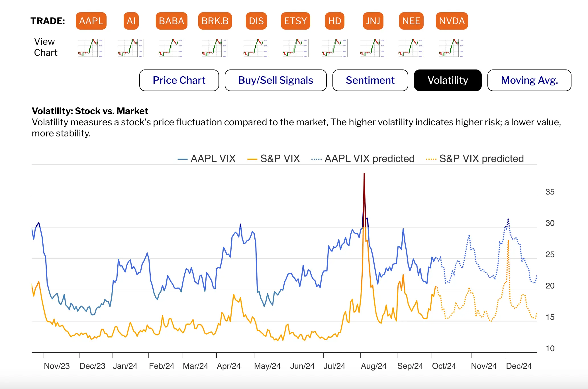Open the chart thumbnail under DIS
Screen dimensions: 588x389
(256, 48)
